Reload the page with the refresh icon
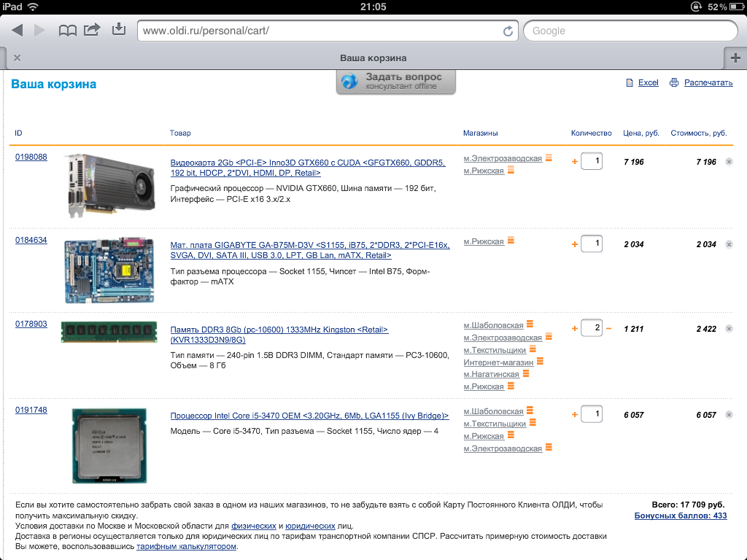Screen dimensions: 747x560 click(x=508, y=31)
